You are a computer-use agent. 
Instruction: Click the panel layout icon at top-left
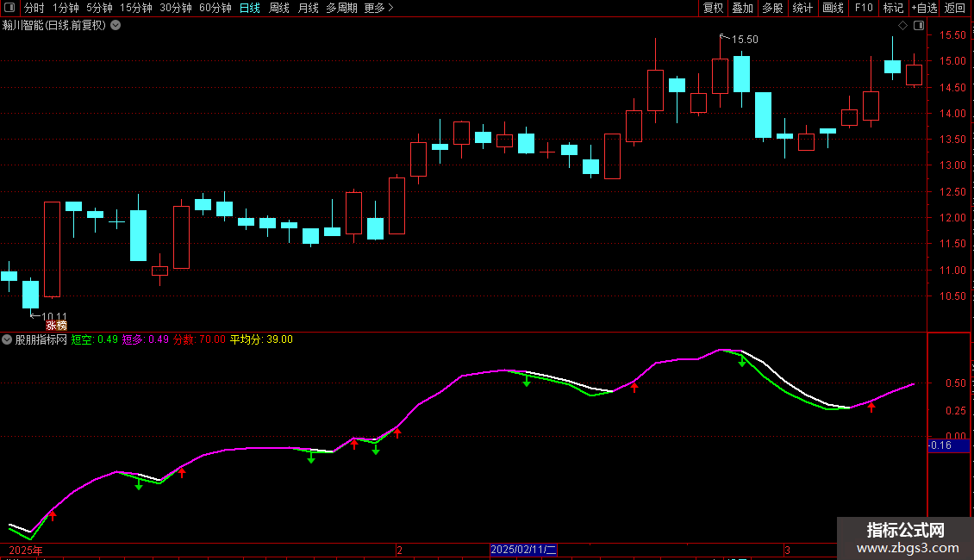pos(9,8)
